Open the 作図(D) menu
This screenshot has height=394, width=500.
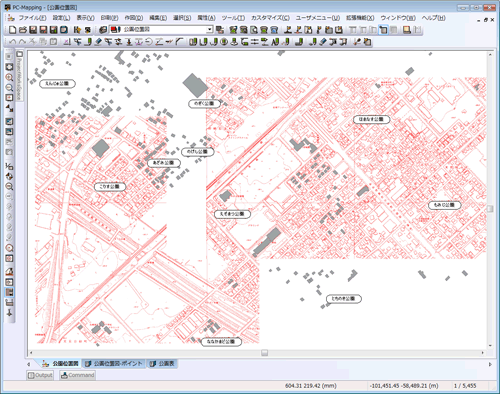(134, 18)
